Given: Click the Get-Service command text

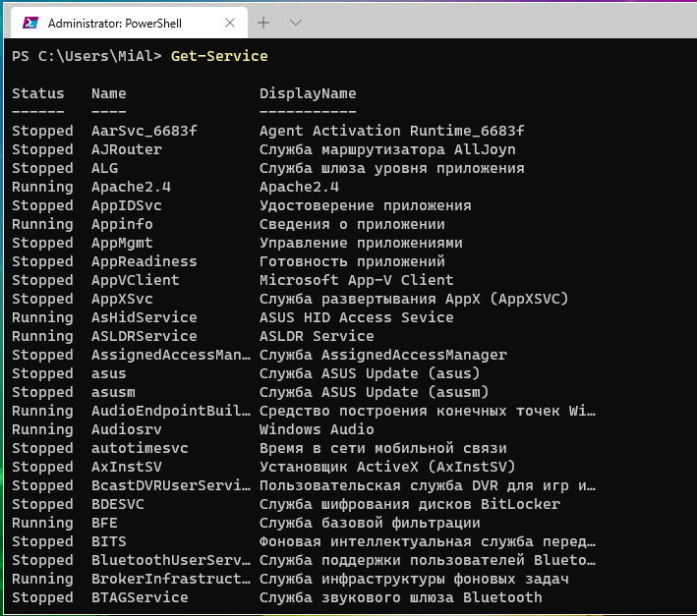Looking at the screenshot, I should tap(219, 56).
